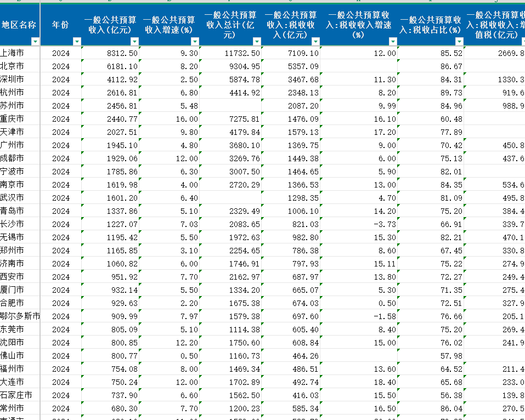Click Shenzhen's tax revenue cell 3467.68
This screenshot has height=420, width=525.
[291, 79]
